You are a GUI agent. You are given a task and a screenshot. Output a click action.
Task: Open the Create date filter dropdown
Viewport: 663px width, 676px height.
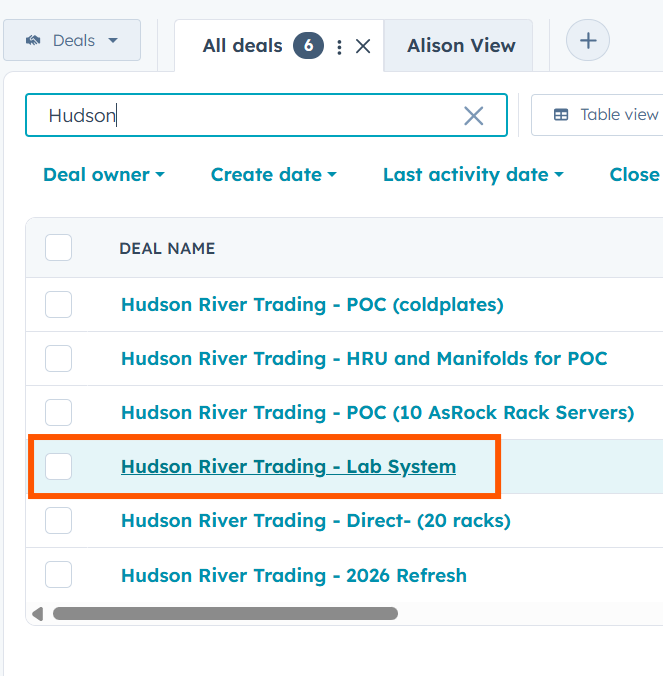(273, 175)
